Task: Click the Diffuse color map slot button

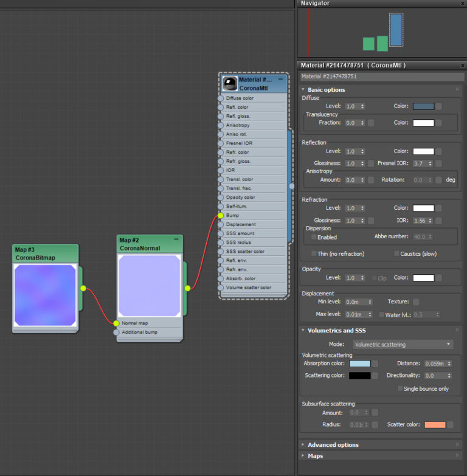Action: (439, 106)
